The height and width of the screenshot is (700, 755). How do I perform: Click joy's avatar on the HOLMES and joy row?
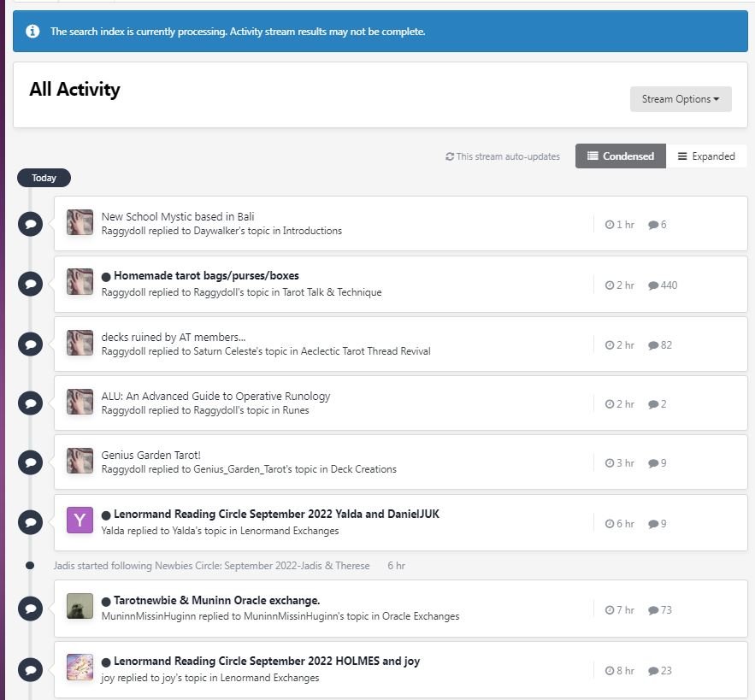pos(80,667)
